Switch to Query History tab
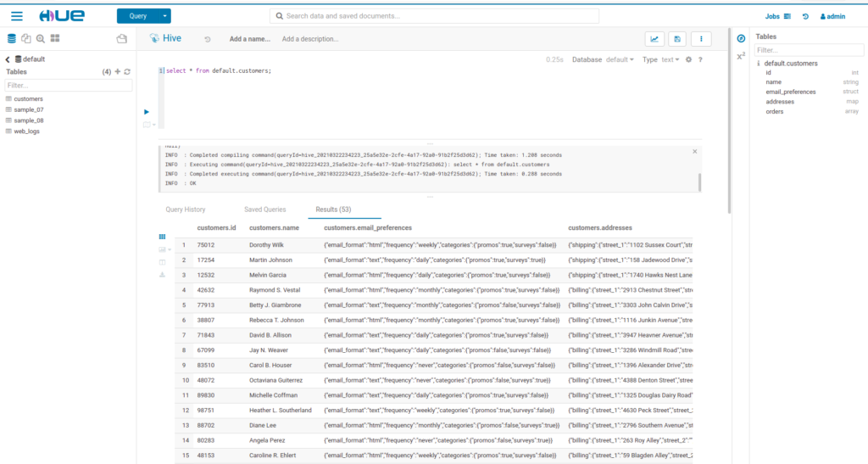Image resolution: width=868 pixels, height=464 pixels. tap(186, 210)
